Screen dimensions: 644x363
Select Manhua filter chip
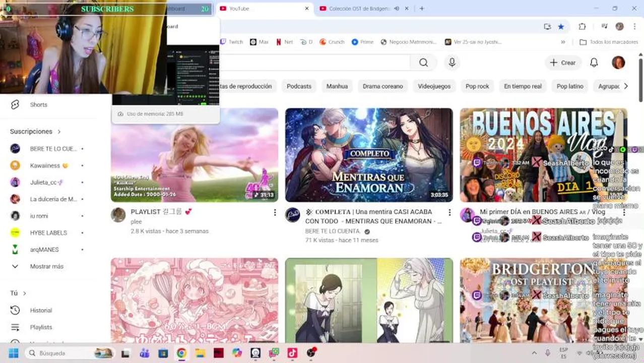pyautogui.click(x=337, y=86)
